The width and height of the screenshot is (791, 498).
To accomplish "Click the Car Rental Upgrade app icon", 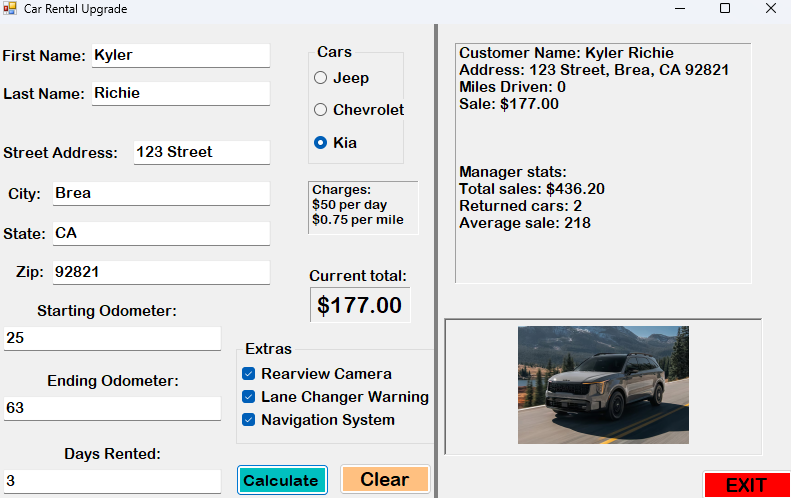I will point(10,9).
